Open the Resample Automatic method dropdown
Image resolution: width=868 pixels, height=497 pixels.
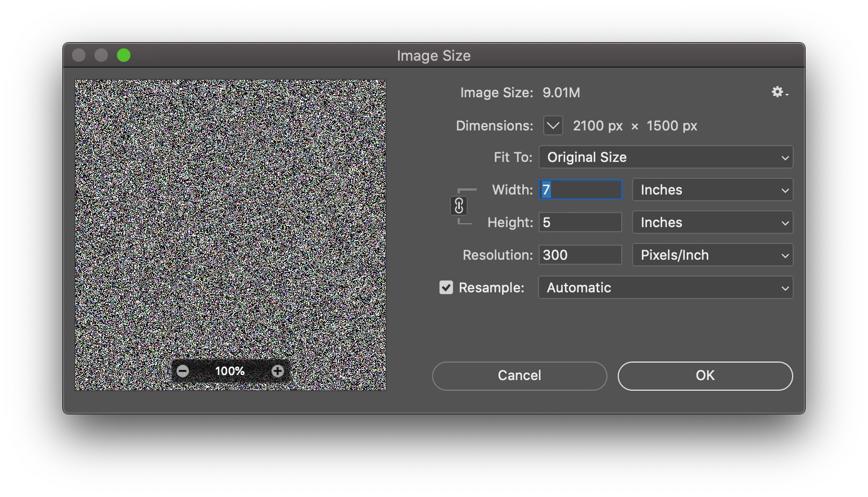666,288
